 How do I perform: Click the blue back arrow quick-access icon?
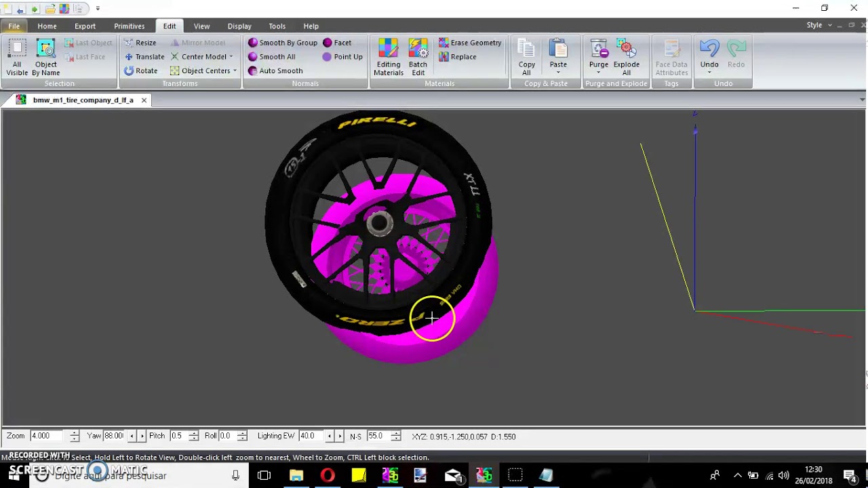pos(20,9)
